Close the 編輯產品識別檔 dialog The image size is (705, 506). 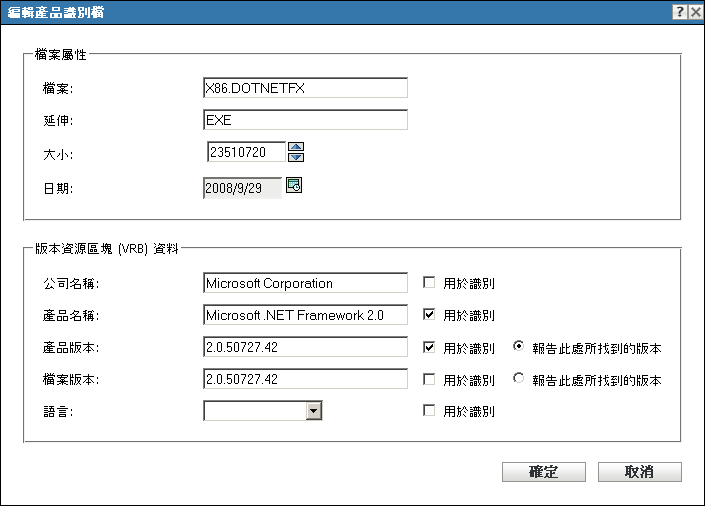pos(695,11)
